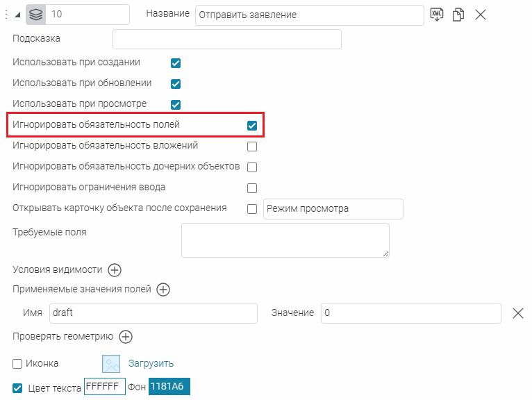This screenshot has width=532, height=400.
Task: Click the 'Требуемые поля' text area
Action: [285, 240]
